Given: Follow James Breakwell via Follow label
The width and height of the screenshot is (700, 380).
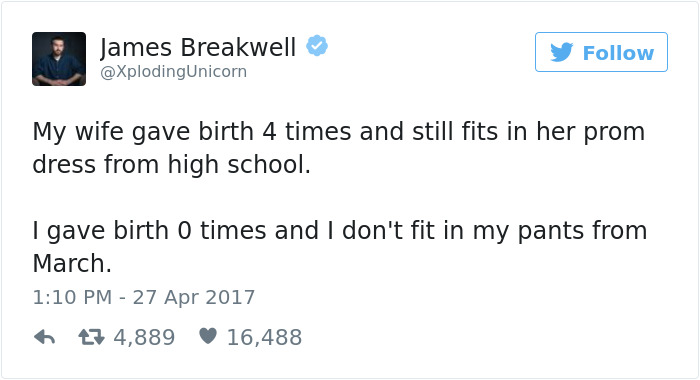Looking at the screenshot, I should point(618,53).
